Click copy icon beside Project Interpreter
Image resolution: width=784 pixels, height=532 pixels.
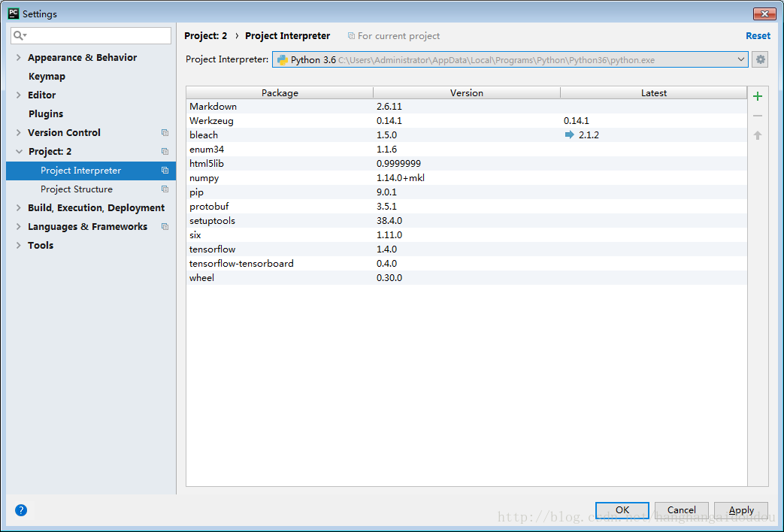pyautogui.click(x=165, y=171)
